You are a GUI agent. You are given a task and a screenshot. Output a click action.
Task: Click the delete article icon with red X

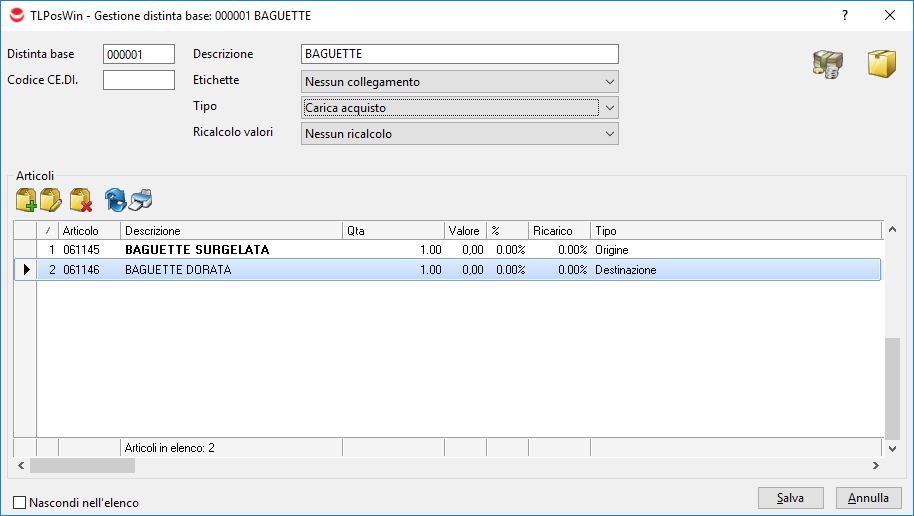81,200
